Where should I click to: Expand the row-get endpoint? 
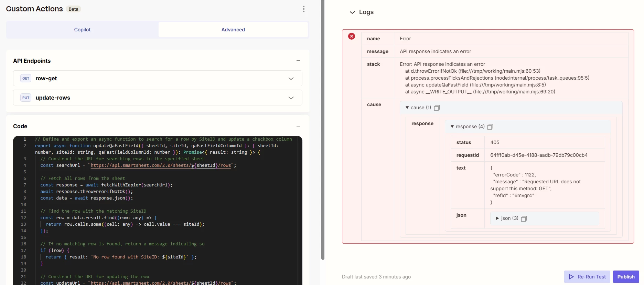pyautogui.click(x=291, y=79)
